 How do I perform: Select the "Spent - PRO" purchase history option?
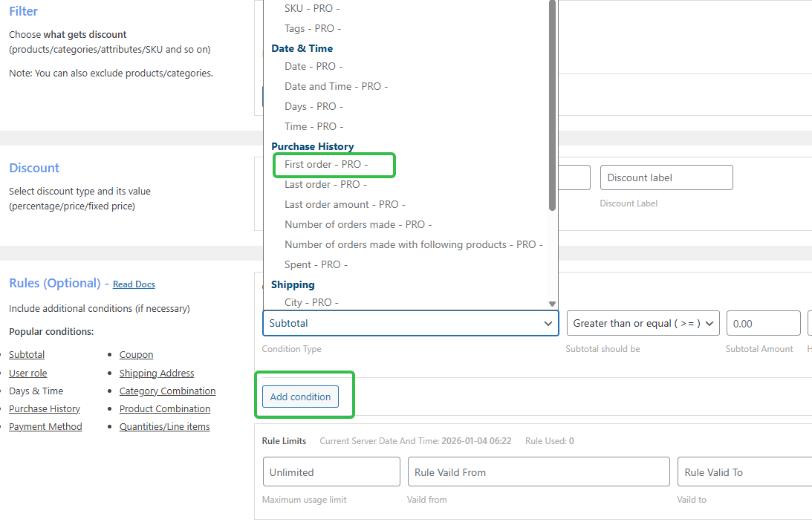pyautogui.click(x=315, y=264)
